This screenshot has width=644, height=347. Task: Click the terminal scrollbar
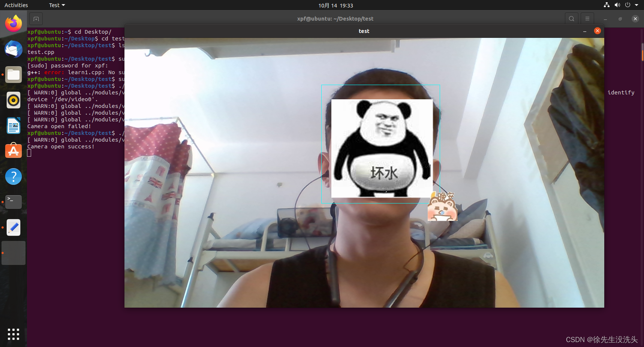click(643, 52)
